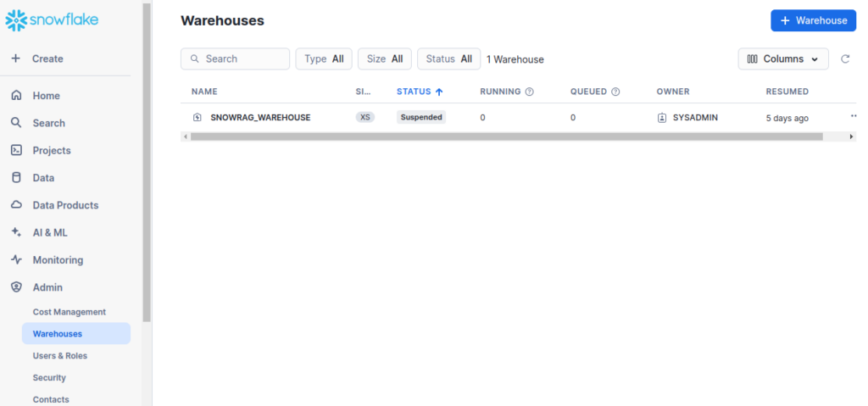Click the STATUS sort arrow
Viewport: 868px width, 406px height.
(x=439, y=92)
